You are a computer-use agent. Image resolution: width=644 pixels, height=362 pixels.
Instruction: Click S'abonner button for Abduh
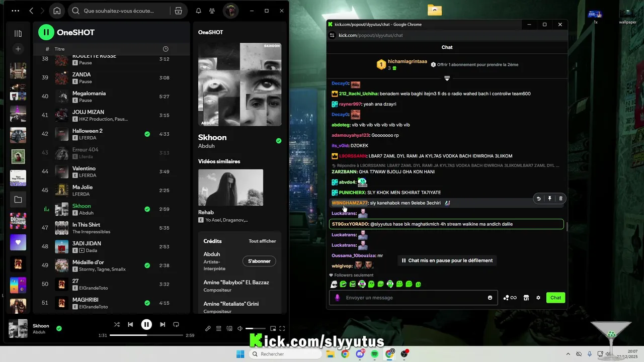tap(259, 261)
